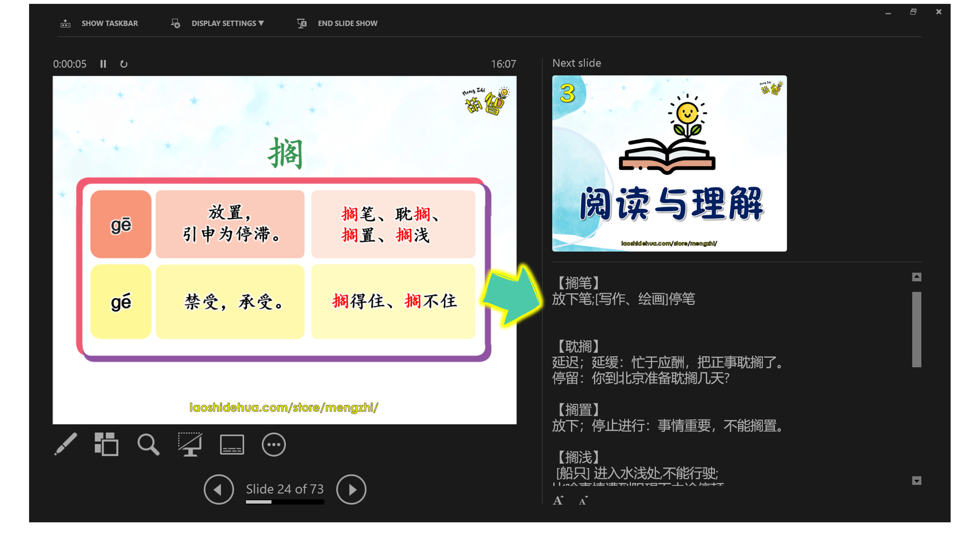Increase the notes text size
980x552 pixels.
pos(558,501)
